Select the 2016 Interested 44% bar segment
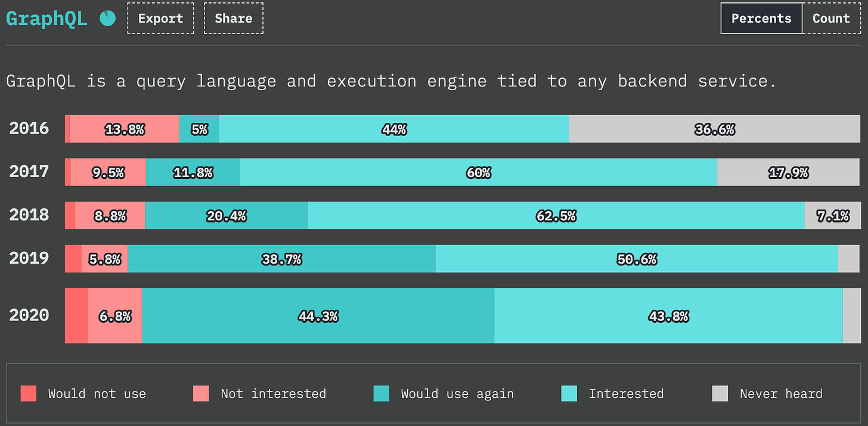Screen dimensions: 868x426 click(x=394, y=129)
